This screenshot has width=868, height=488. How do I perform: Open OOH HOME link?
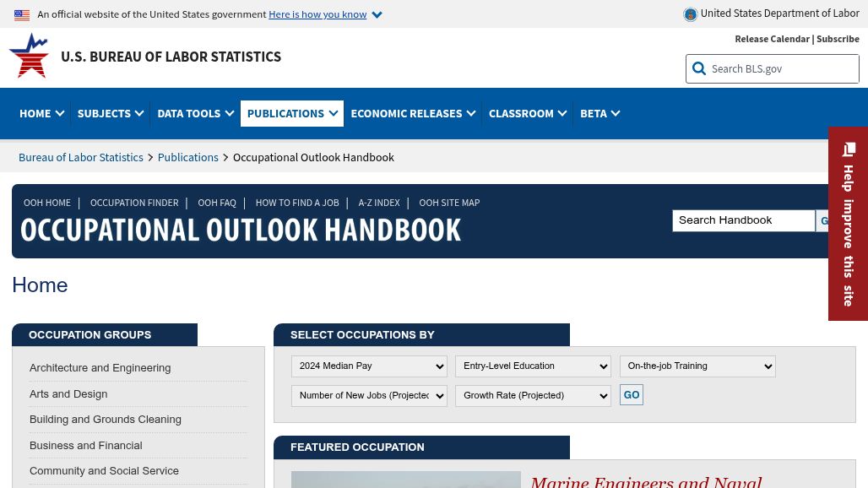[47, 203]
